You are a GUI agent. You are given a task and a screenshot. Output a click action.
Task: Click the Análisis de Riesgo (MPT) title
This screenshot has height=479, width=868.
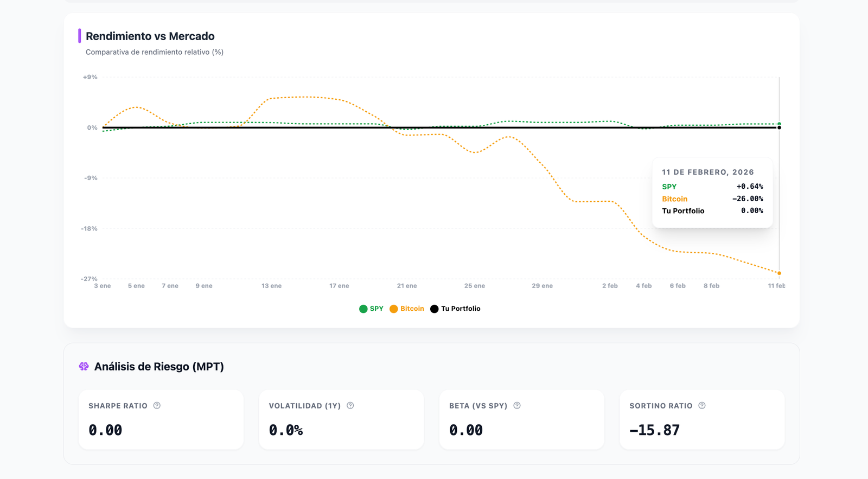(159, 367)
